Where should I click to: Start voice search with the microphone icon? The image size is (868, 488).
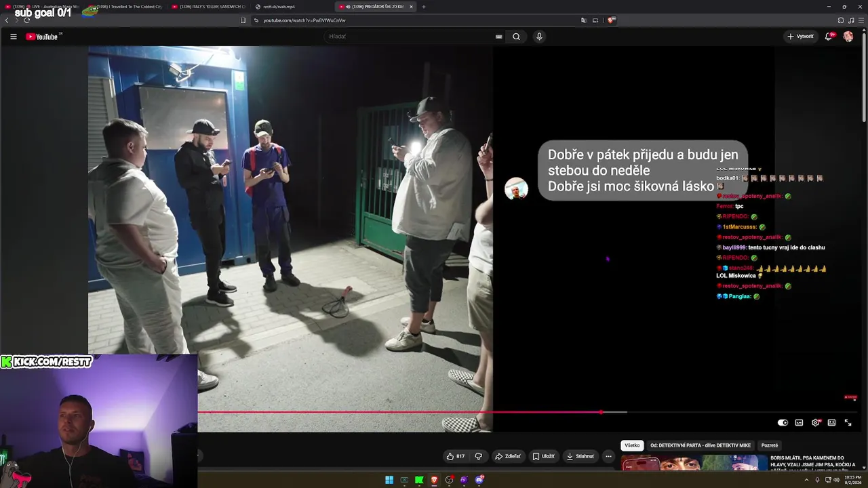539,37
